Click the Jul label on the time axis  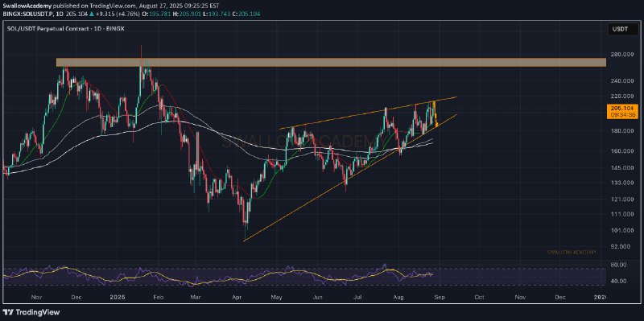click(x=357, y=296)
